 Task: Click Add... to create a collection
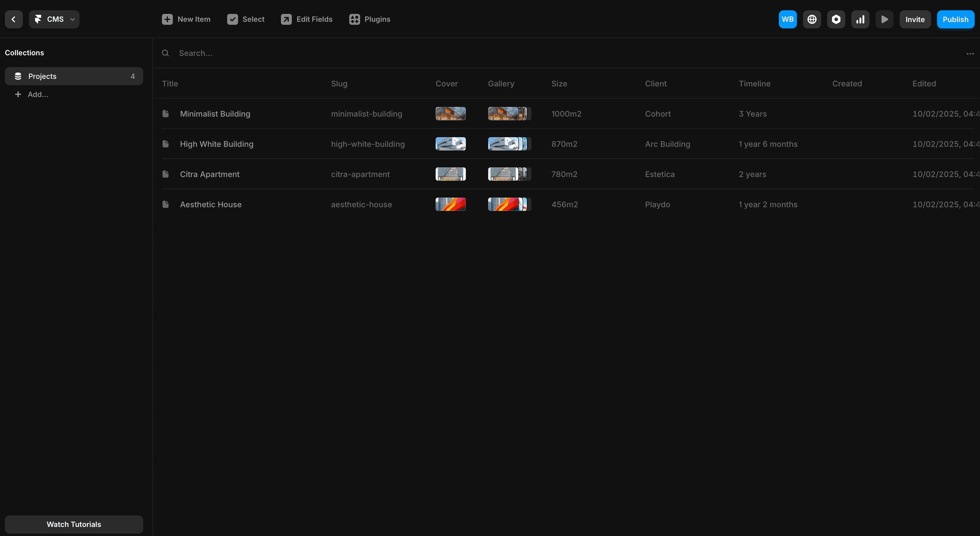32,94
